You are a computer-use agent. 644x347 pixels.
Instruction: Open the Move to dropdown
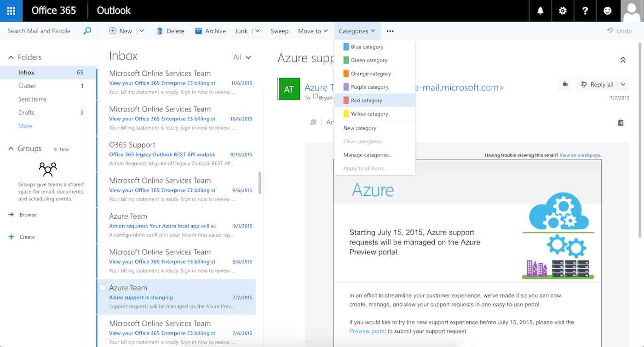click(313, 31)
